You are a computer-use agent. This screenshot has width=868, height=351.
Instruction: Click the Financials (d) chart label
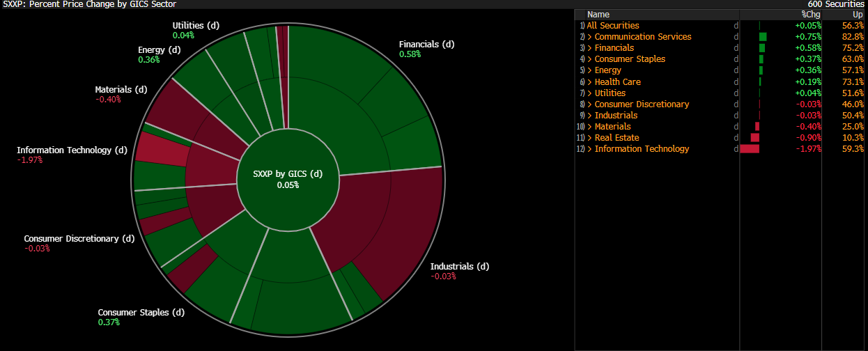[426, 45]
